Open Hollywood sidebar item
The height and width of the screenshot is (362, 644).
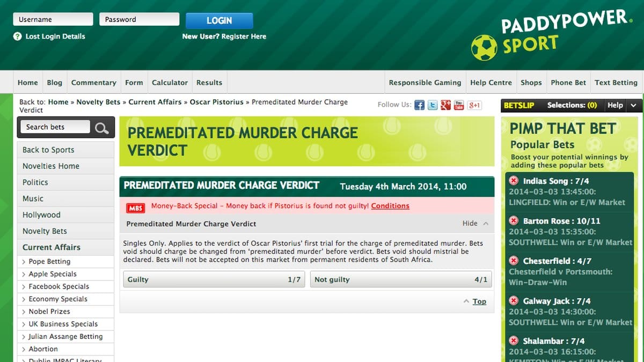coord(65,215)
